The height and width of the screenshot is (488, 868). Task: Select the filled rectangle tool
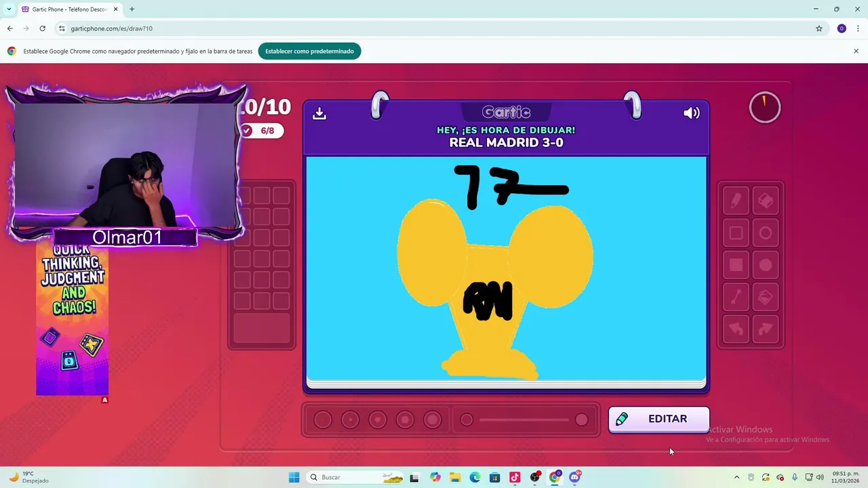pyautogui.click(x=736, y=265)
